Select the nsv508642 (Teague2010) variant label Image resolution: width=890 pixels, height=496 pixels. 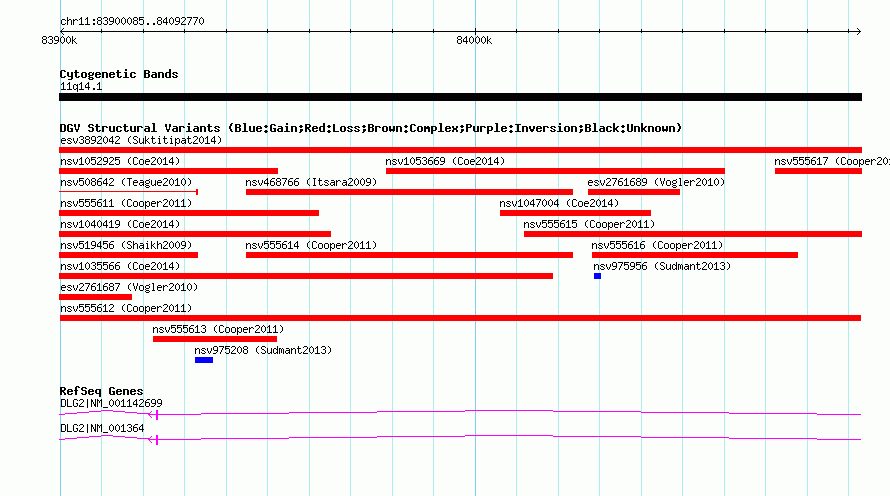[126, 182]
